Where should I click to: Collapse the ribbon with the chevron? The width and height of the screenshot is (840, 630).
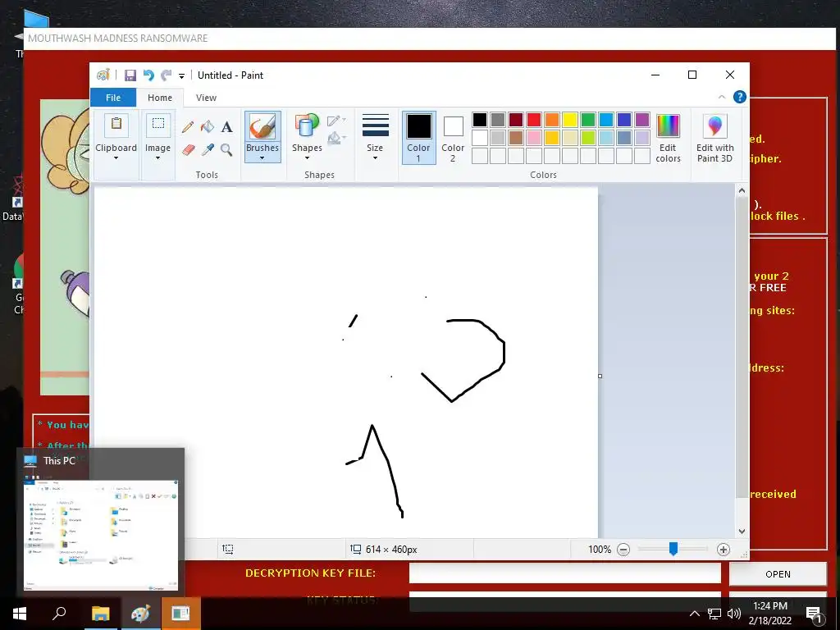[722, 97]
